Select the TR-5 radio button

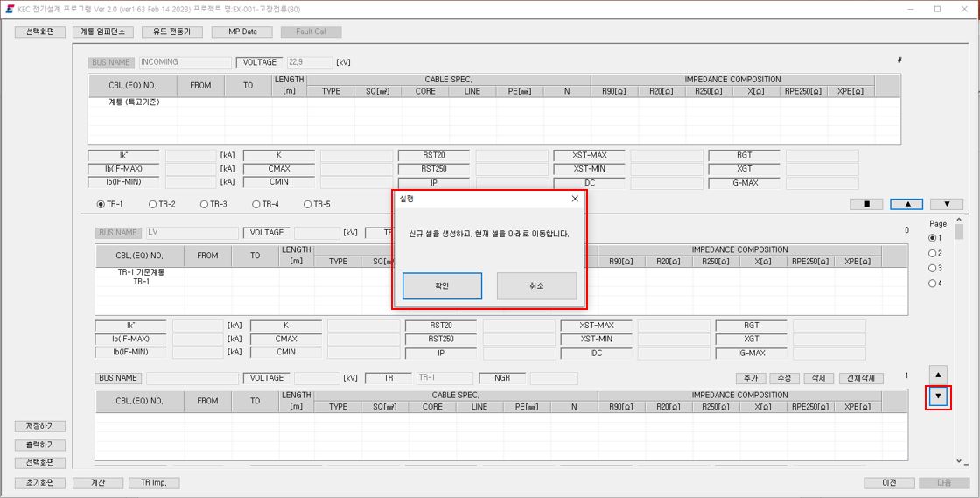click(317, 204)
